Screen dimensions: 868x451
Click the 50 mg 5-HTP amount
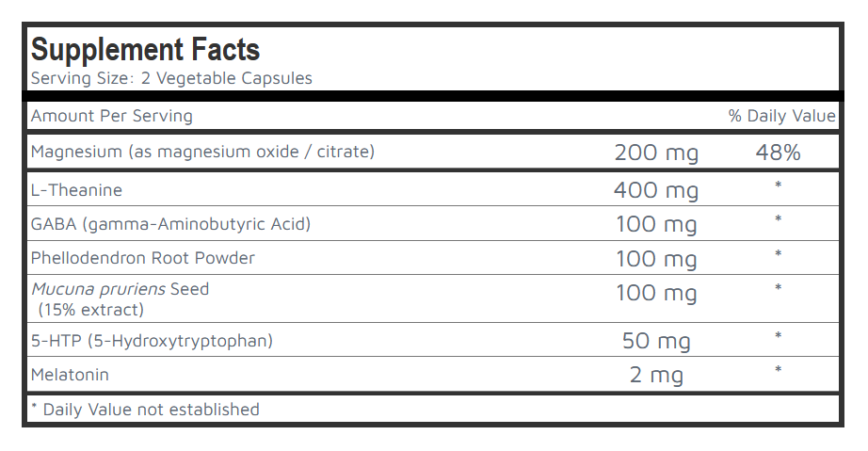click(x=656, y=341)
